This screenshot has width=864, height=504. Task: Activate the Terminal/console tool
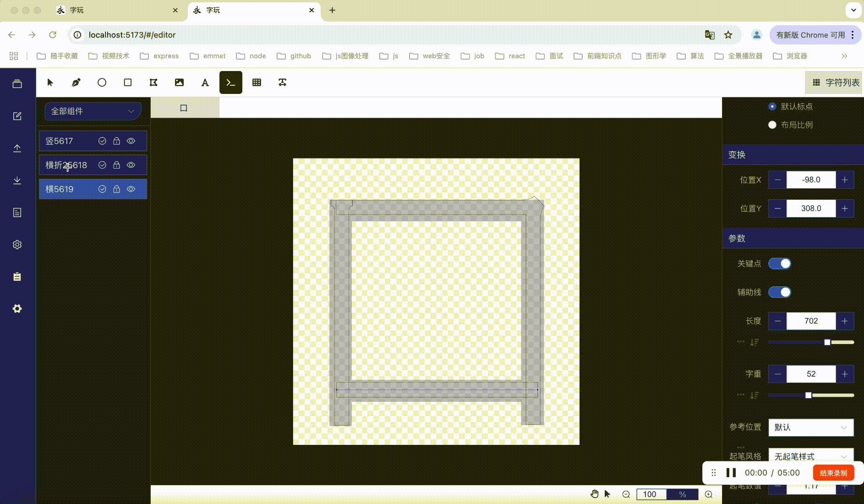click(230, 82)
